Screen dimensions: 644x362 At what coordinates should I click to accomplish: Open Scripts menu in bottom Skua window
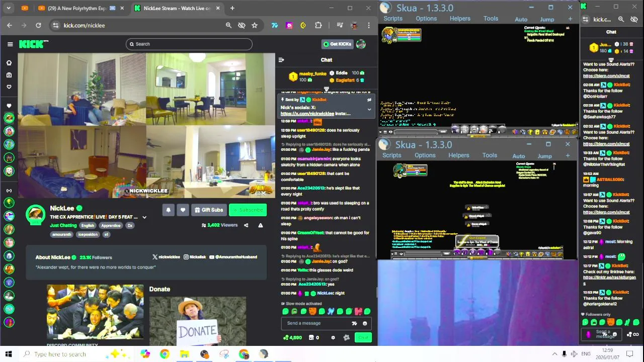pos(391,155)
